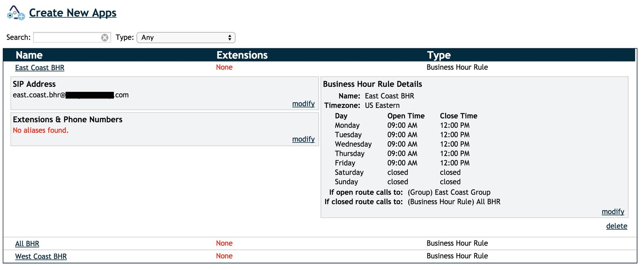Modify the Business Hour Rule Details
This screenshot has height=270, width=644.
613,212
